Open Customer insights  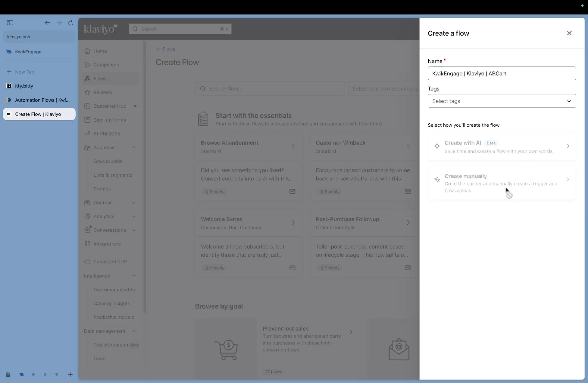click(x=114, y=290)
